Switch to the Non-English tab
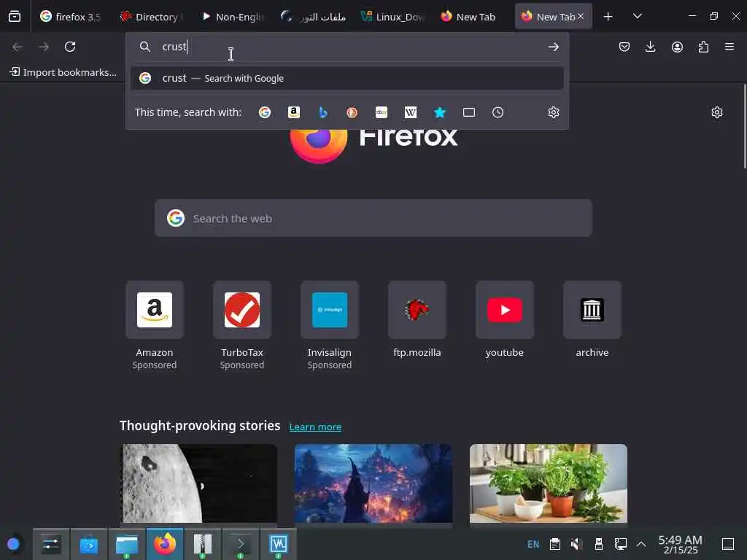 tap(232, 17)
